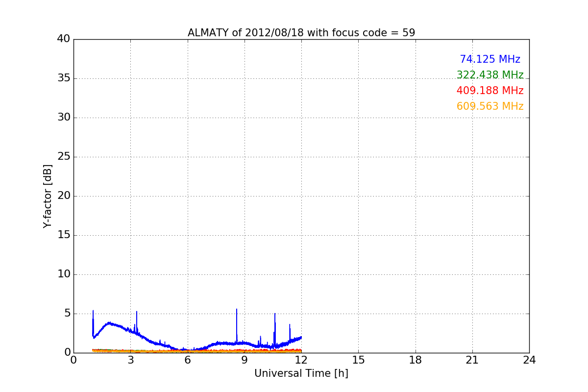Click the y-axis tick label 10
Viewport: 588px width, 392px height.
[64, 274]
